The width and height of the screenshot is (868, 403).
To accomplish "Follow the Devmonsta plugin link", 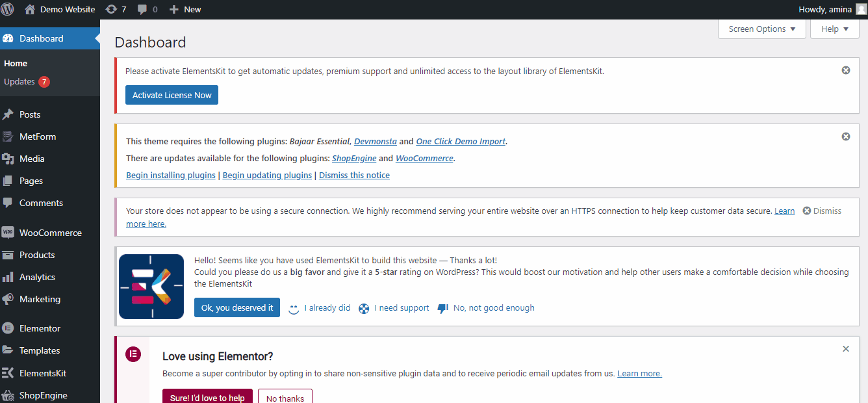I will pyautogui.click(x=376, y=141).
